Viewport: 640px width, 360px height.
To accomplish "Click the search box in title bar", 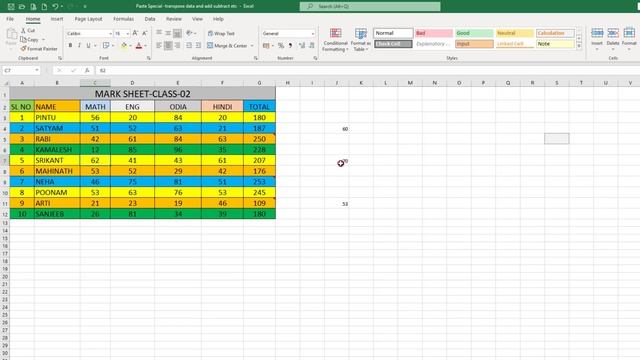I will pos(370,7).
